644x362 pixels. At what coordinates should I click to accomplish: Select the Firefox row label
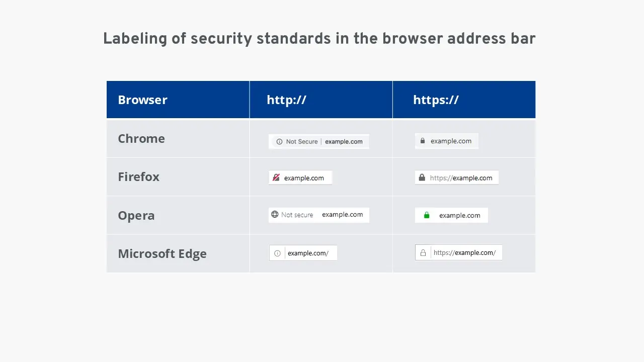tap(138, 176)
